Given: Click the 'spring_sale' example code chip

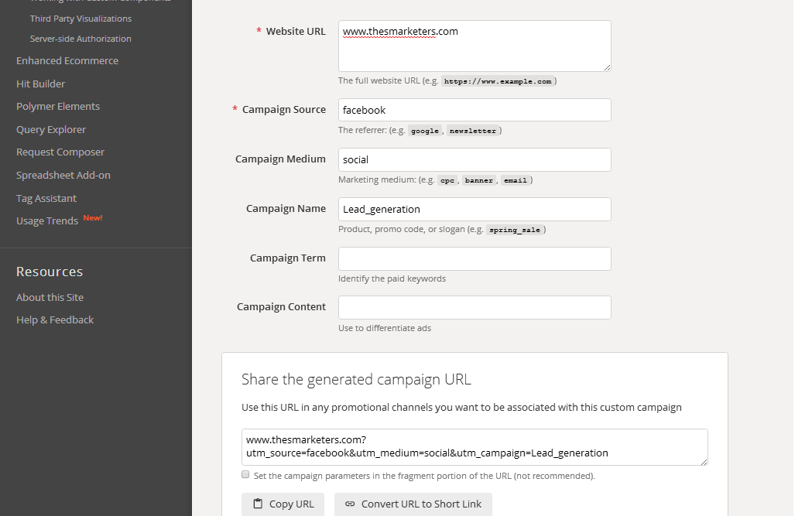Looking at the screenshot, I should tap(515, 230).
